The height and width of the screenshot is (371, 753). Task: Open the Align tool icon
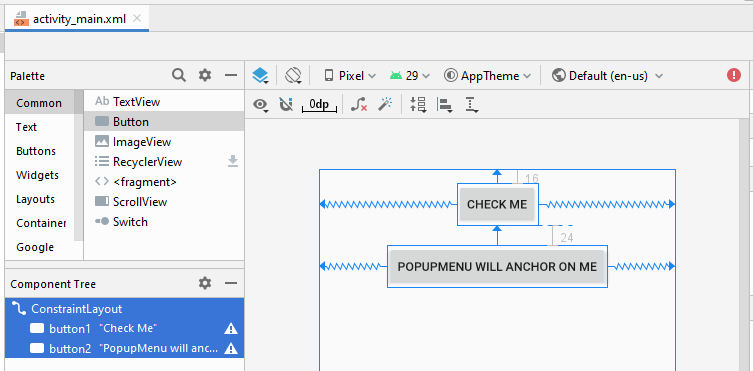[x=445, y=105]
